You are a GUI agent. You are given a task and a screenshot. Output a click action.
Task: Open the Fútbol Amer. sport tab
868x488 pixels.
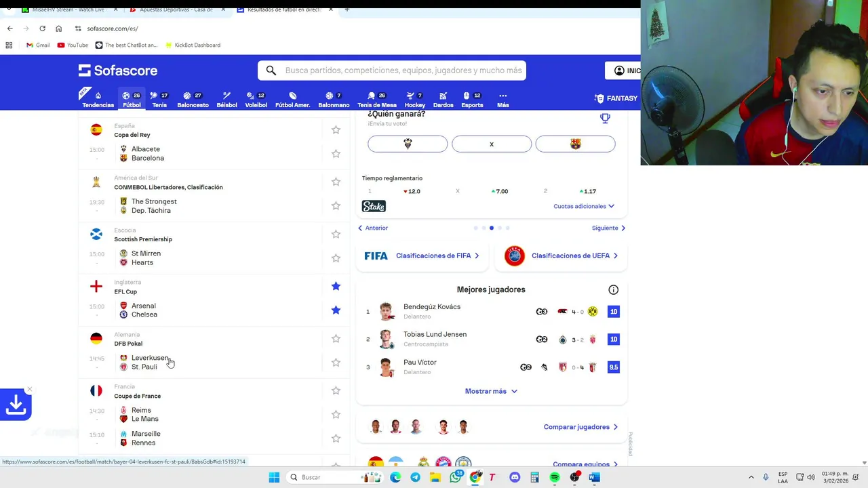(292, 100)
